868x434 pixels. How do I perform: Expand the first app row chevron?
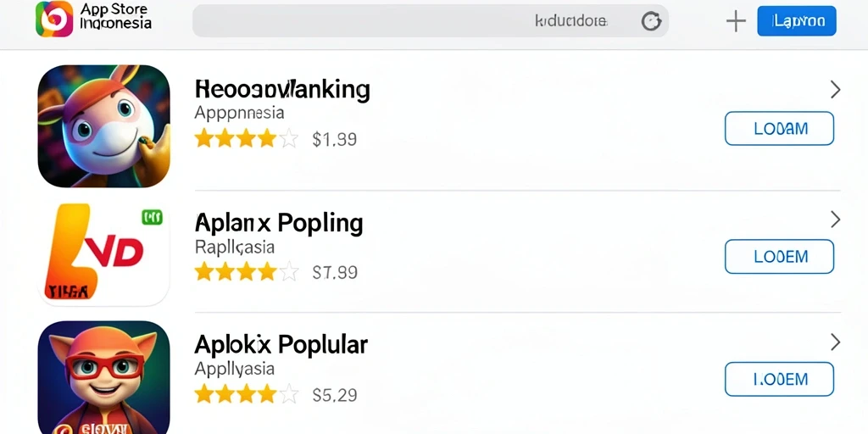pos(835,90)
